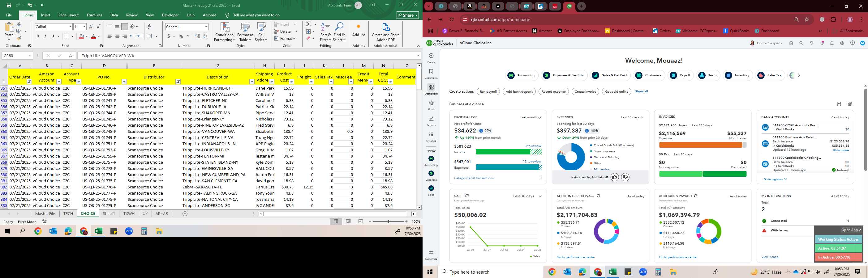Click the Share button in Excel

[407, 15]
